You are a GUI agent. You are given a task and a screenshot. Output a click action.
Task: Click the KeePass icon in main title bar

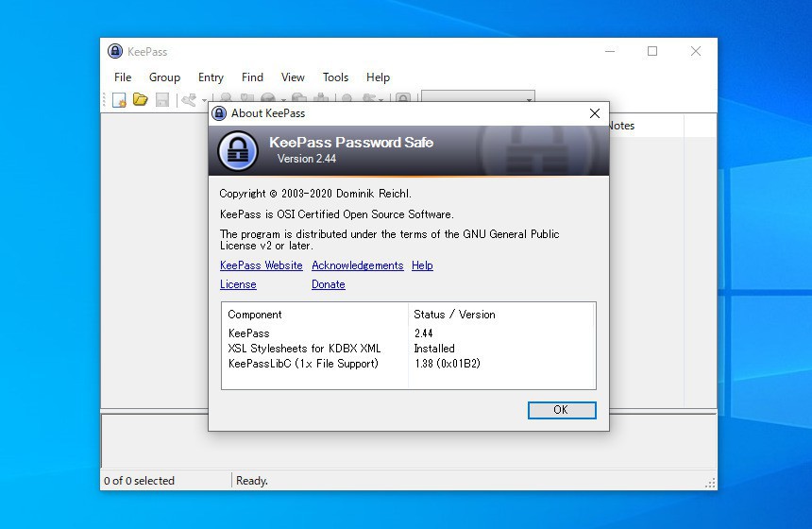click(115, 52)
